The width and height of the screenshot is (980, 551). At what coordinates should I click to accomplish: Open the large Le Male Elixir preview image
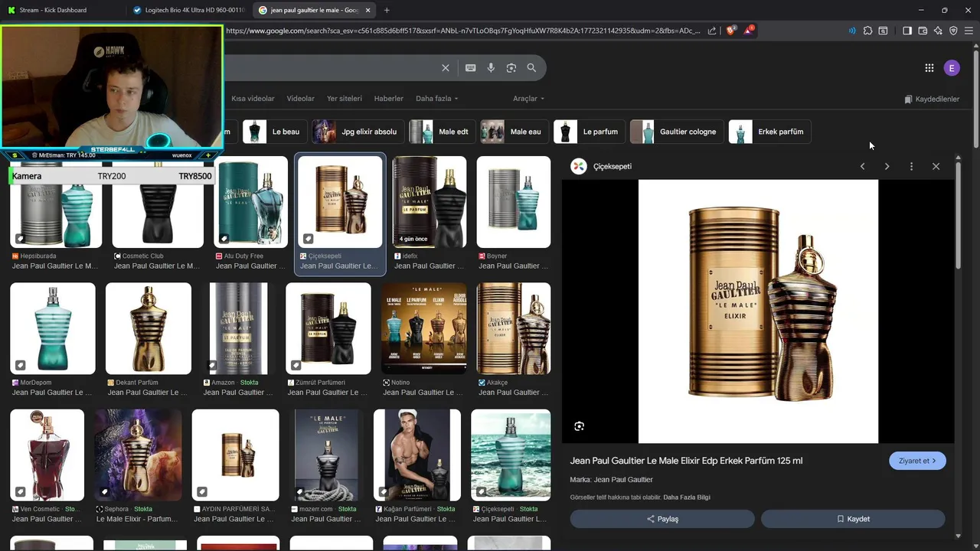(x=758, y=311)
